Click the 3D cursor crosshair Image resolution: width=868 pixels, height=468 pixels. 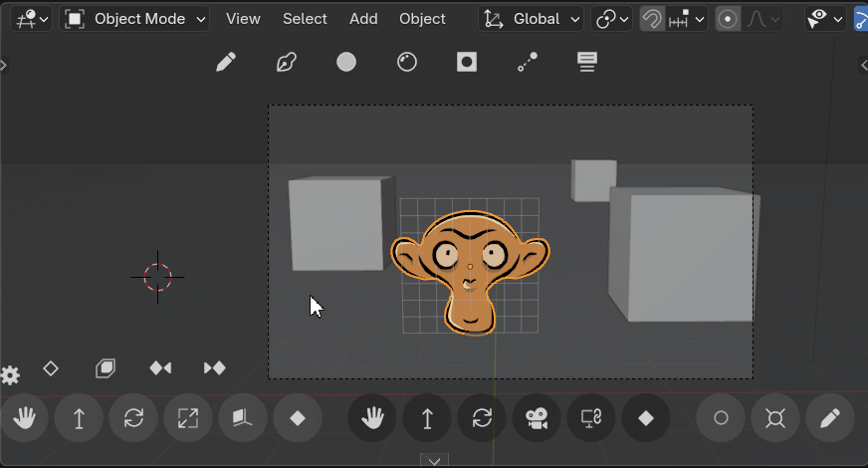pos(157,277)
